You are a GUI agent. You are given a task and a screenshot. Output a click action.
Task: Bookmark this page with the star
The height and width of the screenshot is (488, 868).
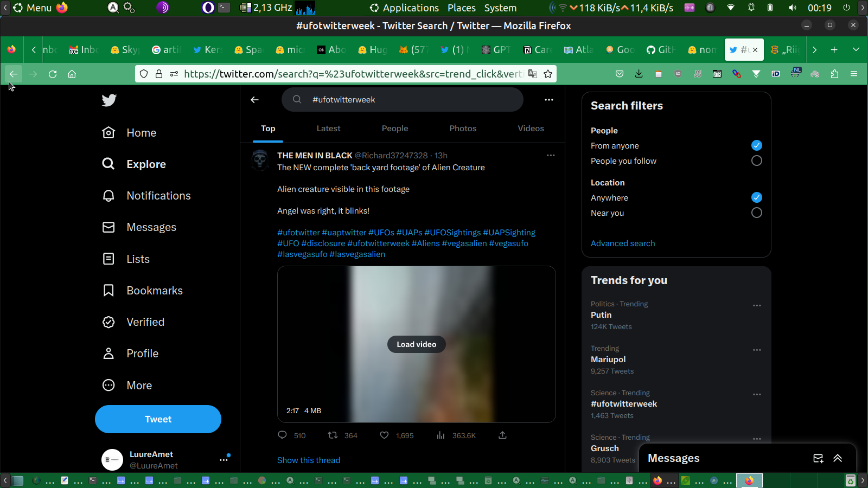(548, 74)
